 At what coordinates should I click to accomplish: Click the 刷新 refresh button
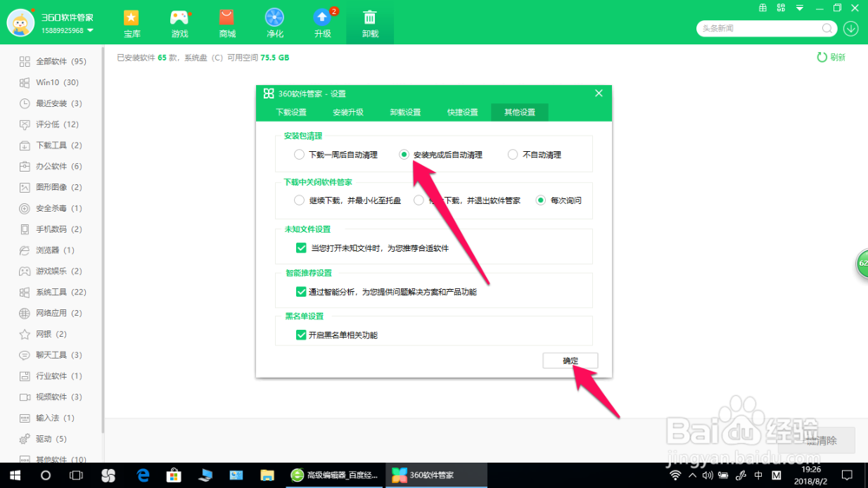[831, 57]
